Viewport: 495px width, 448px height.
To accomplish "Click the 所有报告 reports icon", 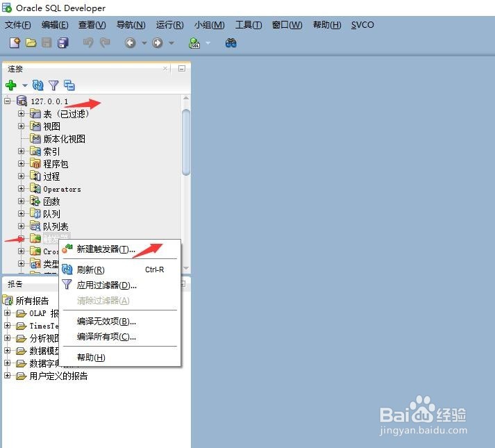I will (8, 300).
